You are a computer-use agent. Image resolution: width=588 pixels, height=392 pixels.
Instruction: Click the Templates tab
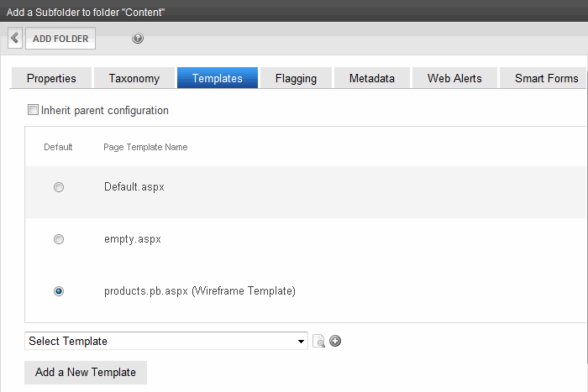coord(218,78)
